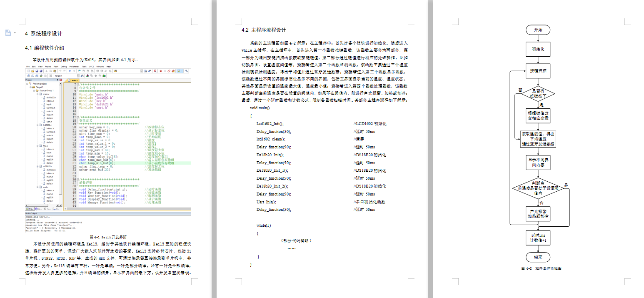The image size is (644, 298).
Task: Click the Save icon in Keil toolbar
Action: tap(36, 71)
